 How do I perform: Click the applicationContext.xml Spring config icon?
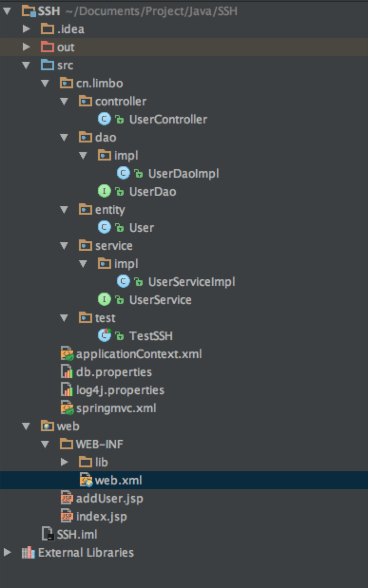pyautogui.click(x=67, y=354)
